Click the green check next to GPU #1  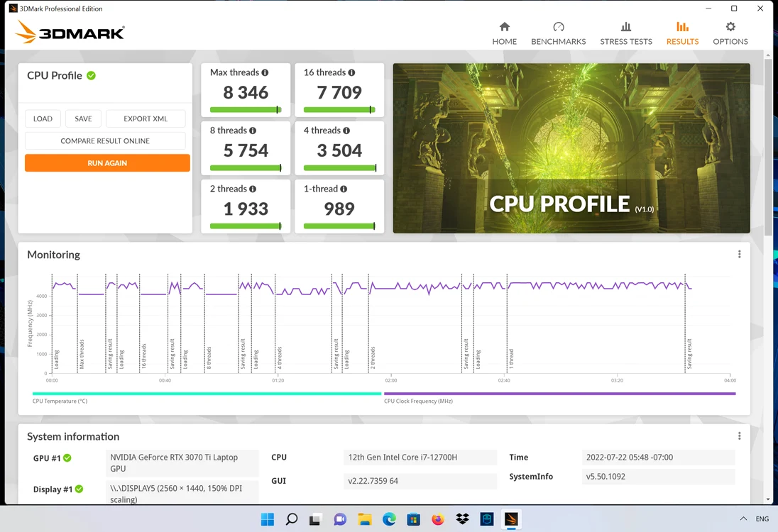pos(67,458)
